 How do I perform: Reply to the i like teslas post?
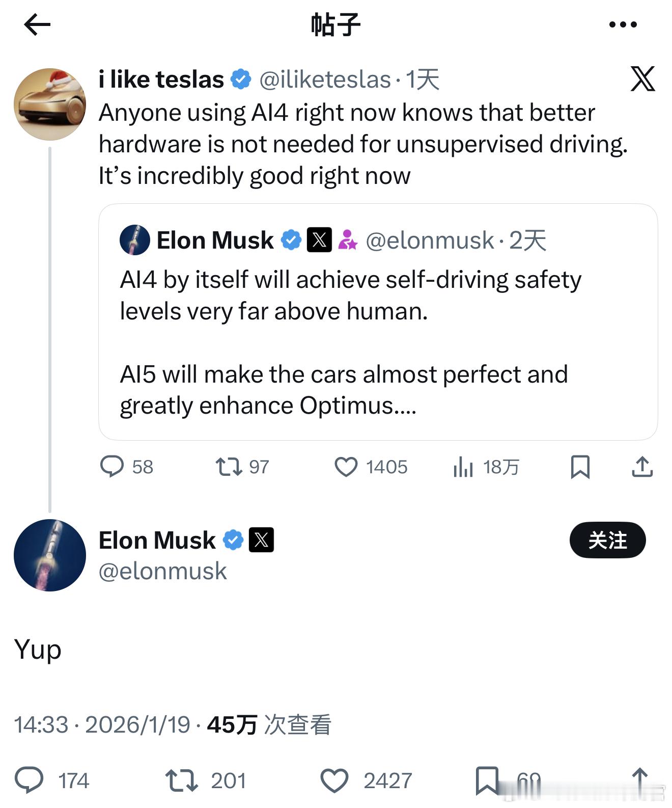(x=112, y=466)
